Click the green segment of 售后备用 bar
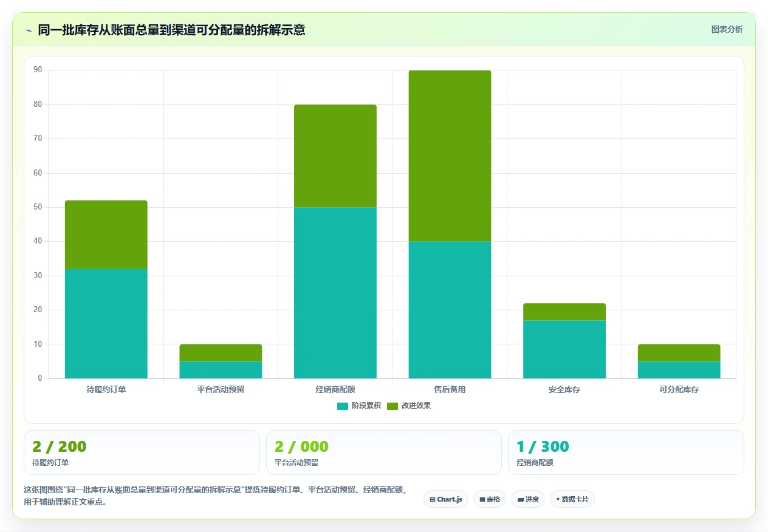 click(450, 156)
